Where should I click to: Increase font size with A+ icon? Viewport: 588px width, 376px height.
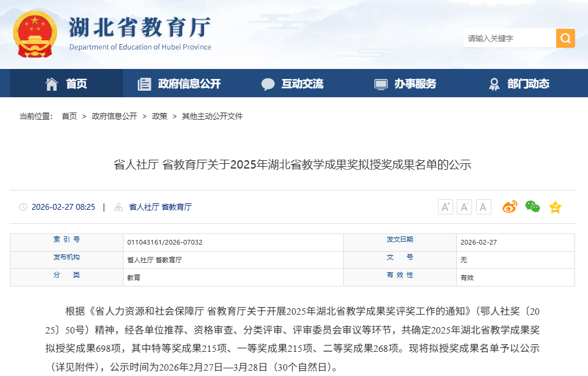click(x=446, y=207)
